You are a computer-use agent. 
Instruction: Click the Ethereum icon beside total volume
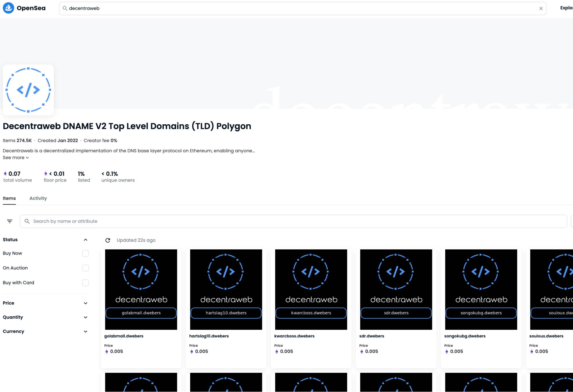(x=5, y=174)
